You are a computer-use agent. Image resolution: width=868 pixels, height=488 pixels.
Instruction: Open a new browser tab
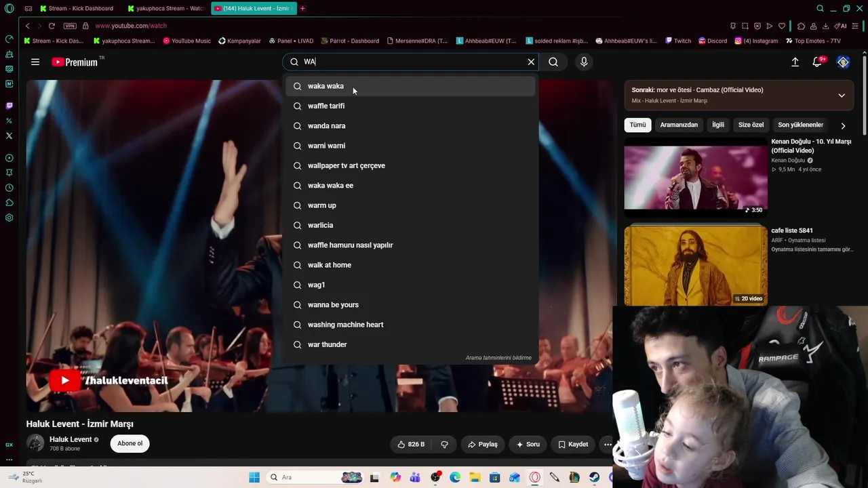302,8
